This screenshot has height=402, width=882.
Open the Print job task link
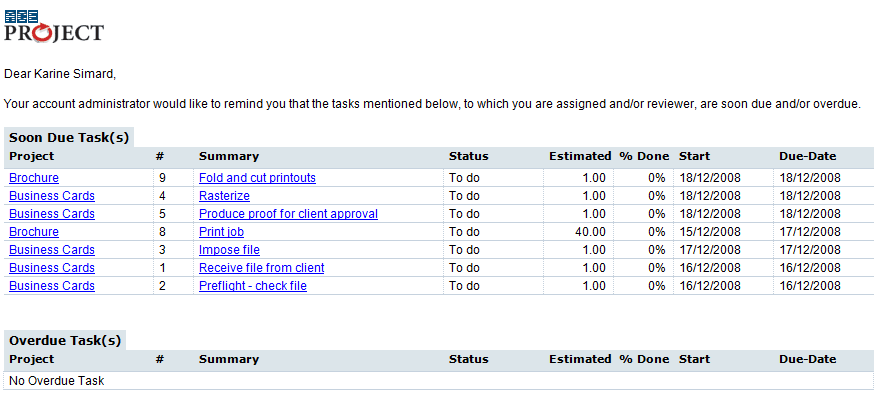point(221,232)
